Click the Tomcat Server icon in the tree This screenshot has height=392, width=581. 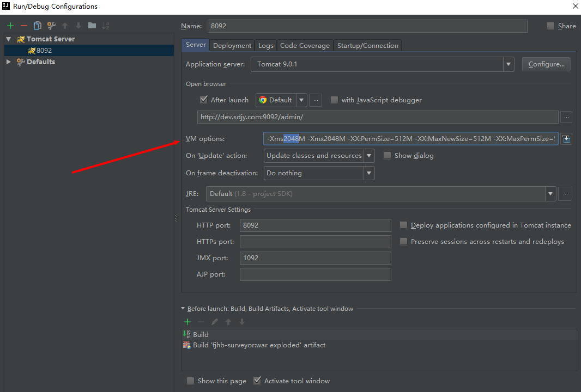21,39
